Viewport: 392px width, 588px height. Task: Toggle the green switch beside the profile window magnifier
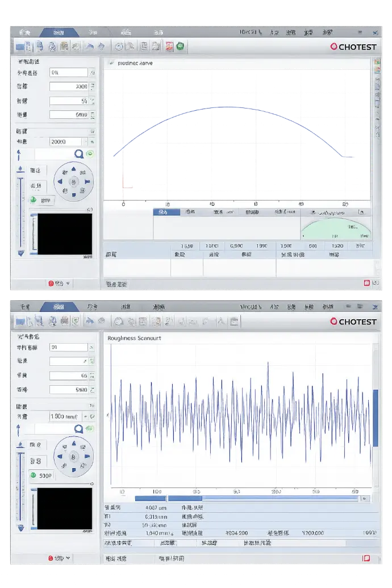coord(90,154)
